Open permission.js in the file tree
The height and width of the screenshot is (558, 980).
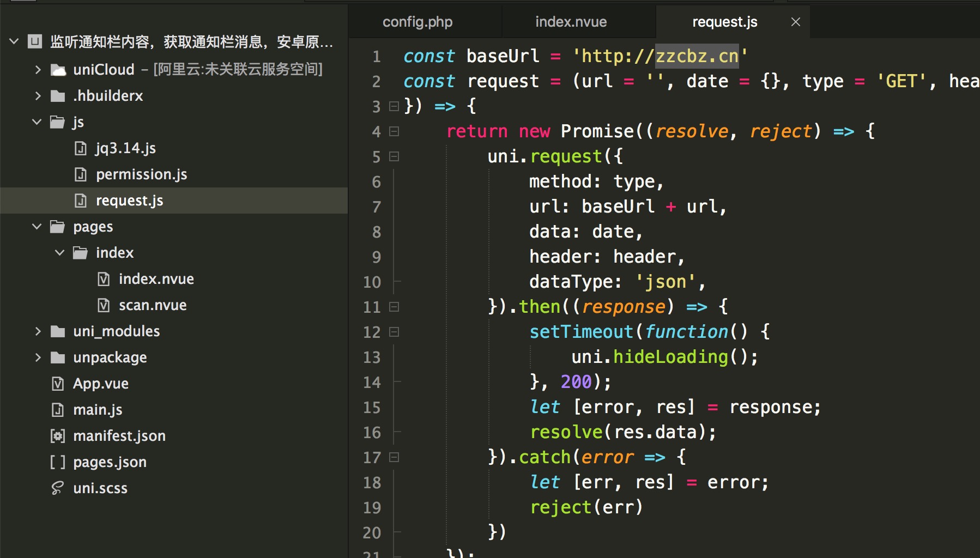pyautogui.click(x=141, y=174)
